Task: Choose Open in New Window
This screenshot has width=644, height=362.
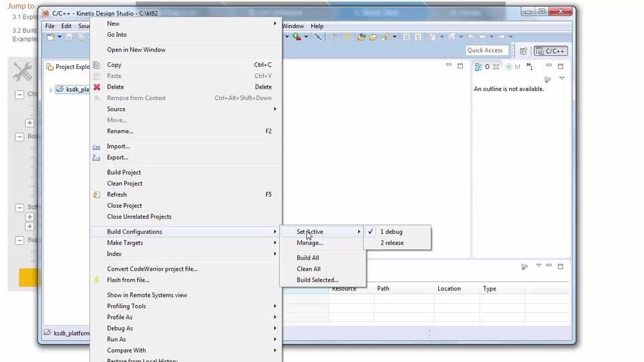Action: [186, 50]
